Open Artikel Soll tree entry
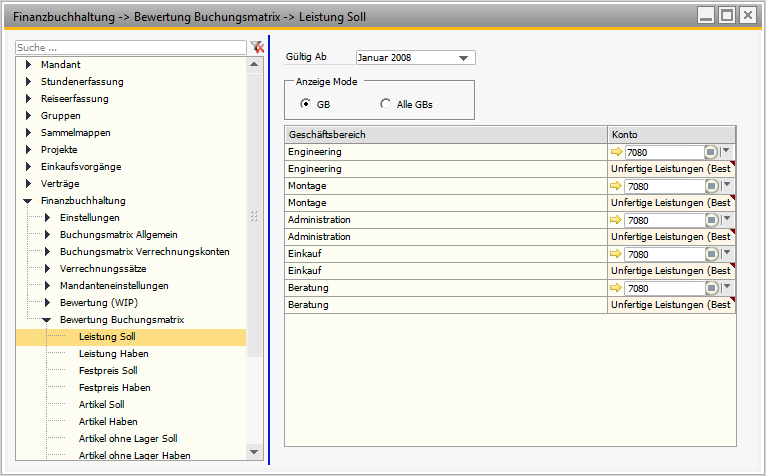Viewport: 766px width, 476px height. pos(101,405)
